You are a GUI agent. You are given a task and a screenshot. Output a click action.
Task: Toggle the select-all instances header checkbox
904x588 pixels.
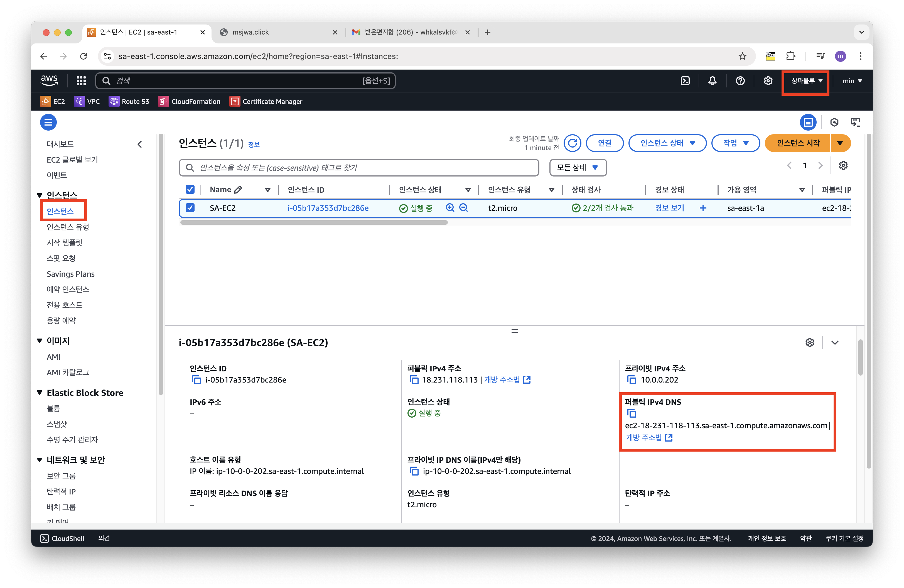click(190, 189)
